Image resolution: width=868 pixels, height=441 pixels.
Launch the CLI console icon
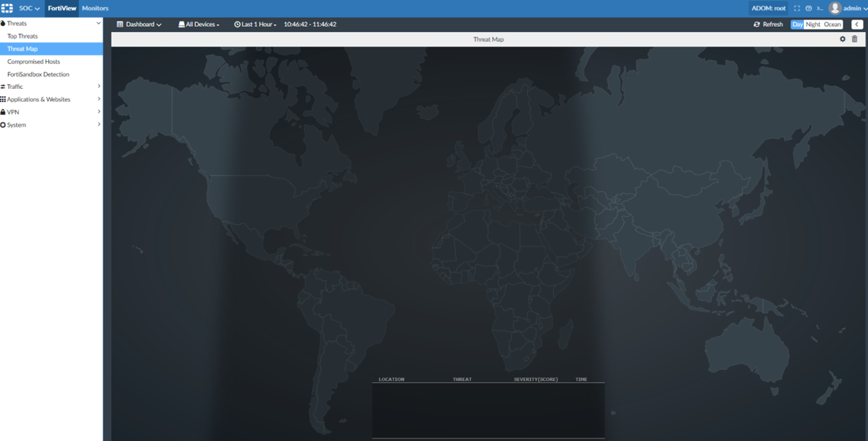[820, 9]
